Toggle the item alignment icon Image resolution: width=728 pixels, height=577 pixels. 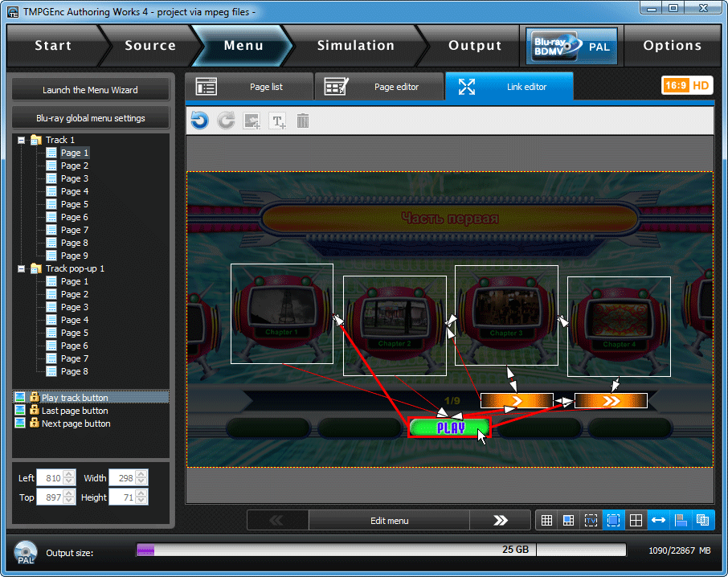(x=681, y=521)
